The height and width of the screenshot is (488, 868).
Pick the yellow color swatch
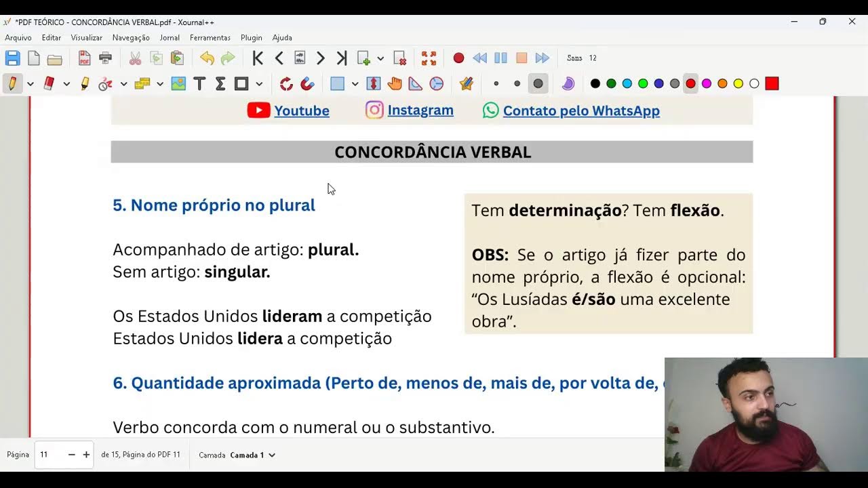point(738,84)
